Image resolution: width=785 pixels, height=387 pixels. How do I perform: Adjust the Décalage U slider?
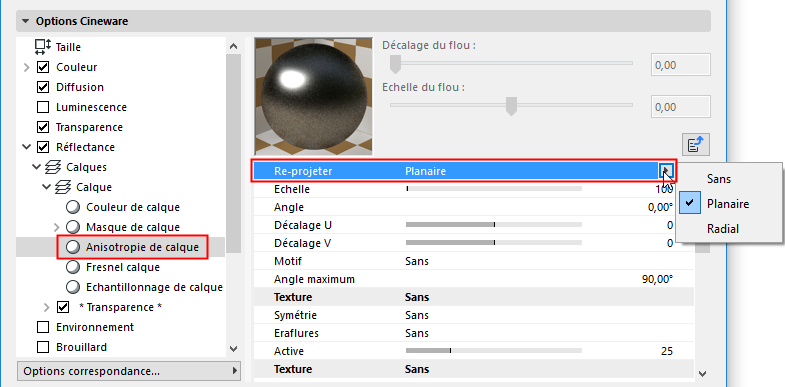tap(494, 225)
